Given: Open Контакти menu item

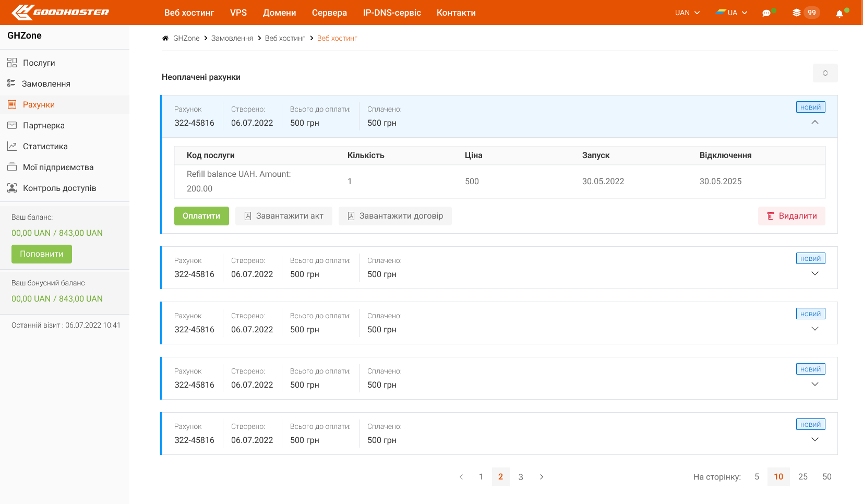Looking at the screenshot, I should (456, 13).
